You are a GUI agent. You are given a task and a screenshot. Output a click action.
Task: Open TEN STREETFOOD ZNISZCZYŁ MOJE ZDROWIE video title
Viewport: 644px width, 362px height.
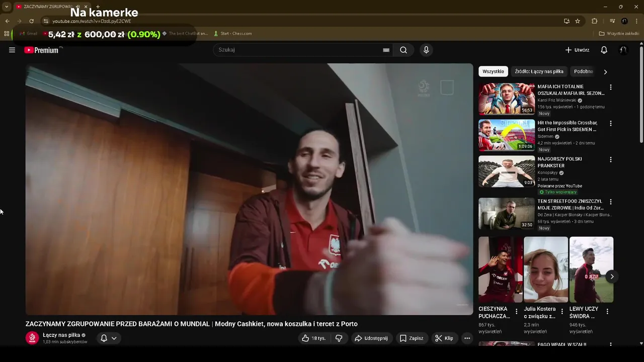571,205
